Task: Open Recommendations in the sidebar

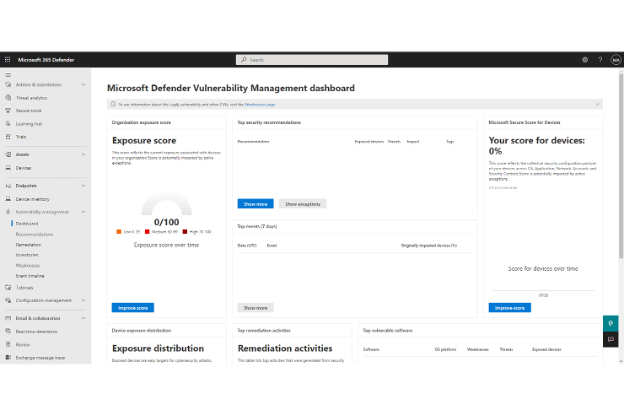Action: tap(34, 234)
